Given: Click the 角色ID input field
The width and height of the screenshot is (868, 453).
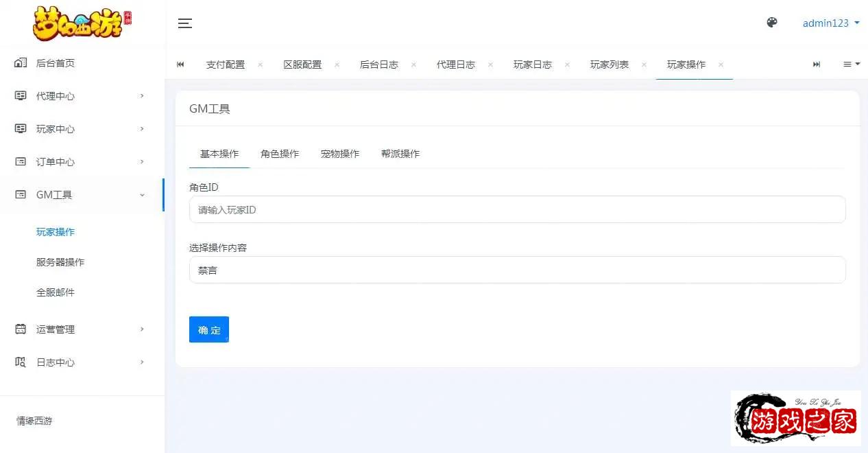Looking at the screenshot, I should (517, 209).
